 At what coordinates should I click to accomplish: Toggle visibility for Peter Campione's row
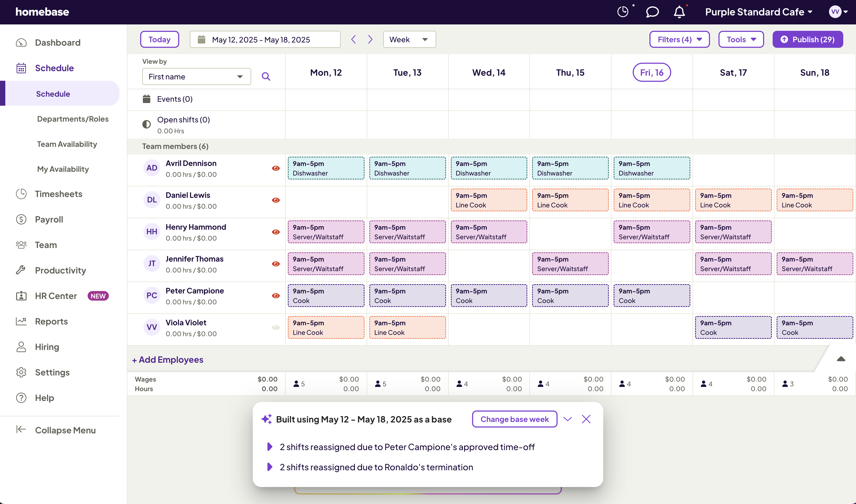(276, 296)
